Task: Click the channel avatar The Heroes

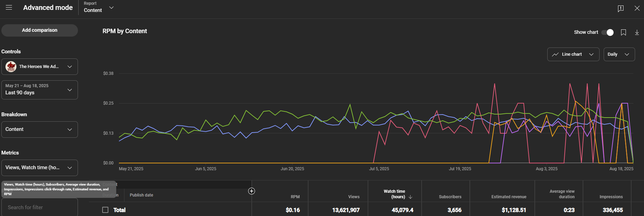Action: [x=11, y=67]
